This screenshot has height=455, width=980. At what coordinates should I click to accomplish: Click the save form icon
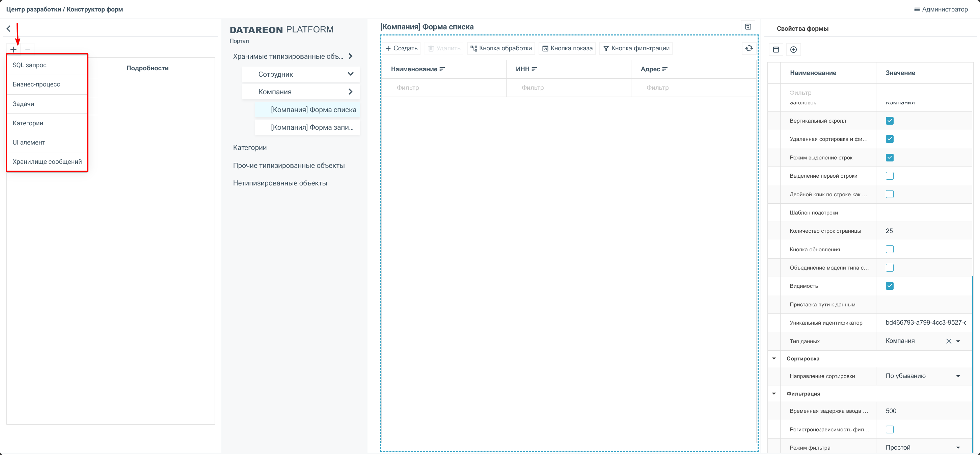tap(748, 27)
